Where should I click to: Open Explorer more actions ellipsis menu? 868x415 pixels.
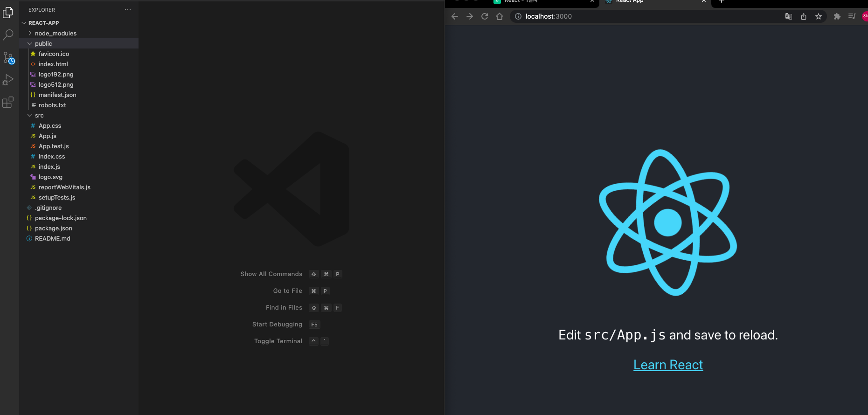pos(128,10)
